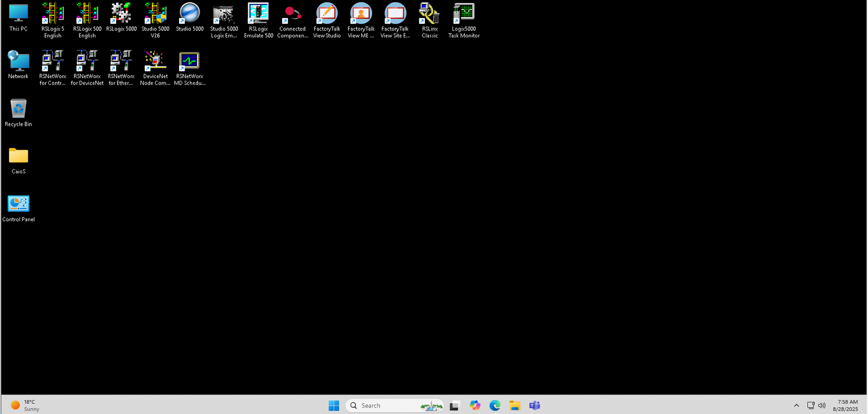Open the clock showing 7:58 AM
The image size is (868, 414).
click(846, 405)
